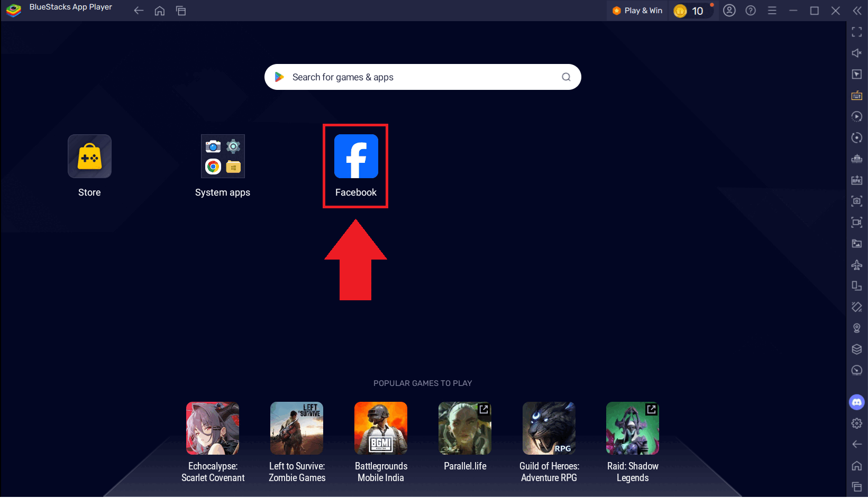
Task: Click 'Raid: Shadow Legends' caption
Action: pos(633,472)
